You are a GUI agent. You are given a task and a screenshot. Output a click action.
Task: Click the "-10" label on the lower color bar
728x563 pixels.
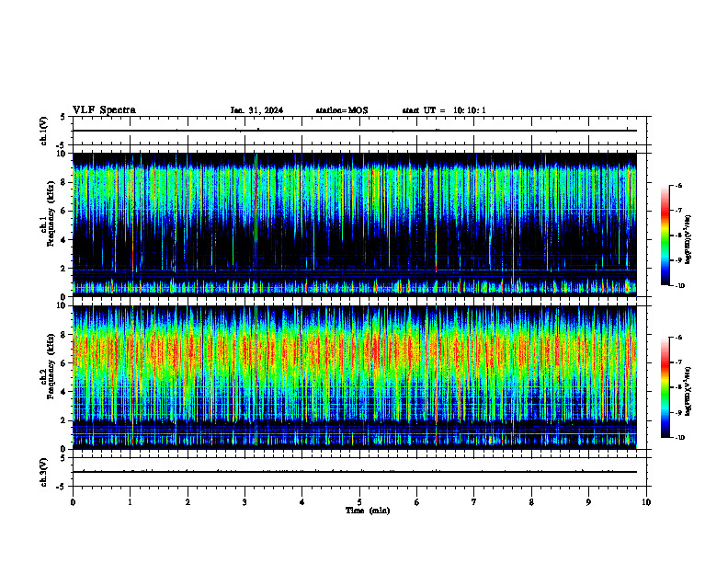(x=679, y=438)
